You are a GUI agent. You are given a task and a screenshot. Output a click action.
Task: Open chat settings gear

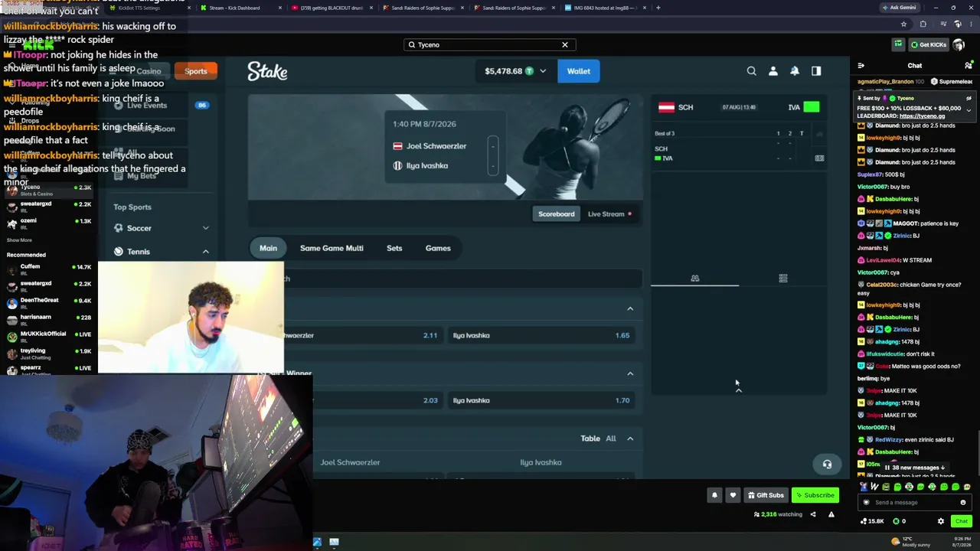click(x=941, y=521)
